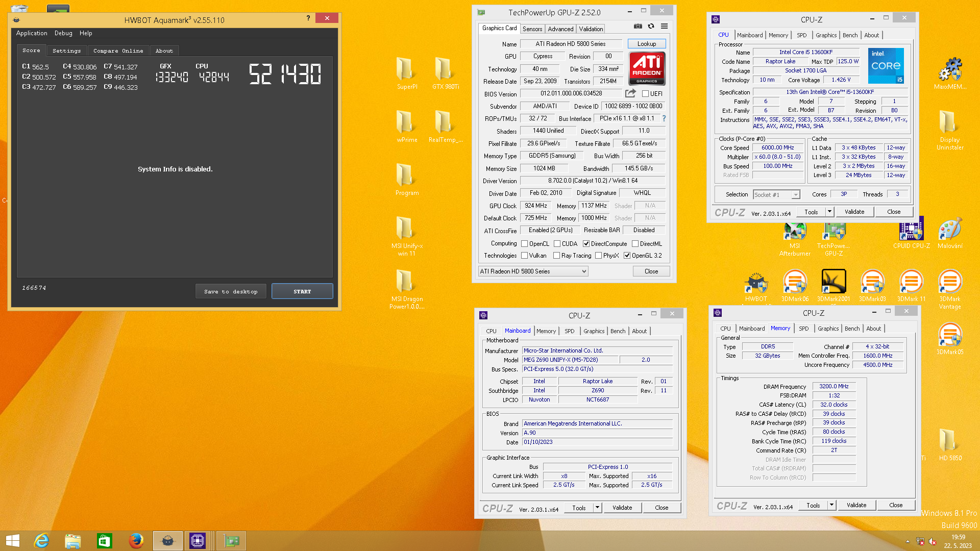Open the ATI Radeon HD 5800 GPU selector dropdown
The width and height of the screenshot is (980, 551).
coord(533,271)
